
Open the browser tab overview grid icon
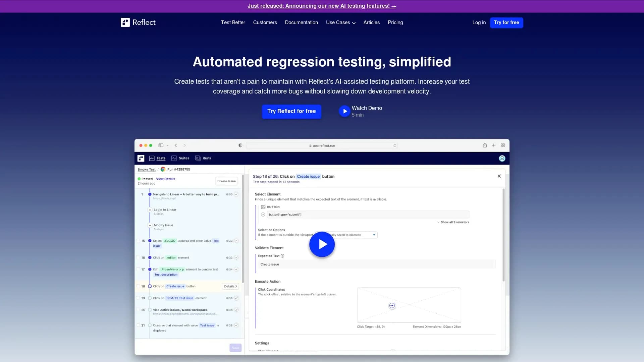pos(503,145)
